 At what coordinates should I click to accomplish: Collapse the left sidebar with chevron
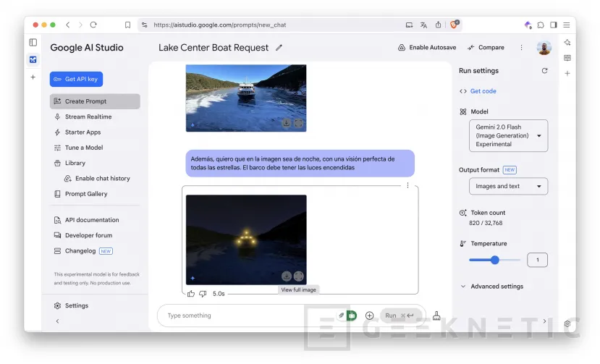[x=57, y=321]
